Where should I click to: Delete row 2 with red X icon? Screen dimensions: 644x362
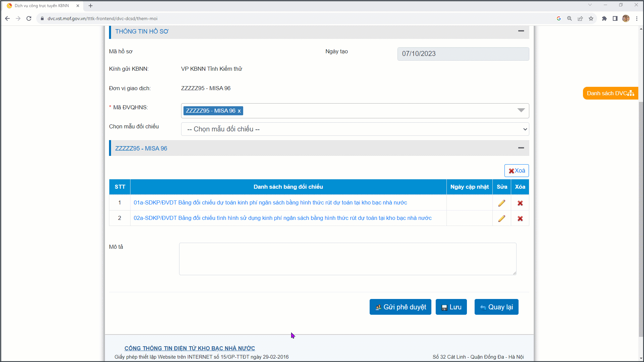point(520,219)
